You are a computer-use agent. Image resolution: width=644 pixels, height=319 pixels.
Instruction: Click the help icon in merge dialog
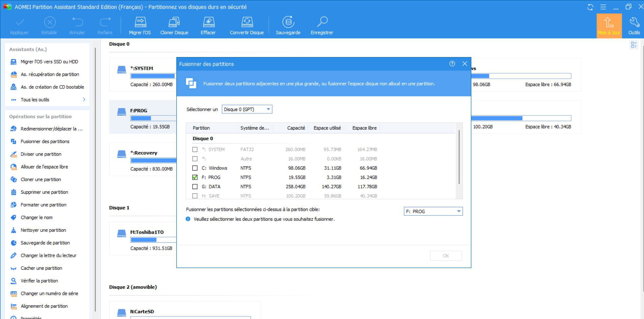[x=452, y=64]
